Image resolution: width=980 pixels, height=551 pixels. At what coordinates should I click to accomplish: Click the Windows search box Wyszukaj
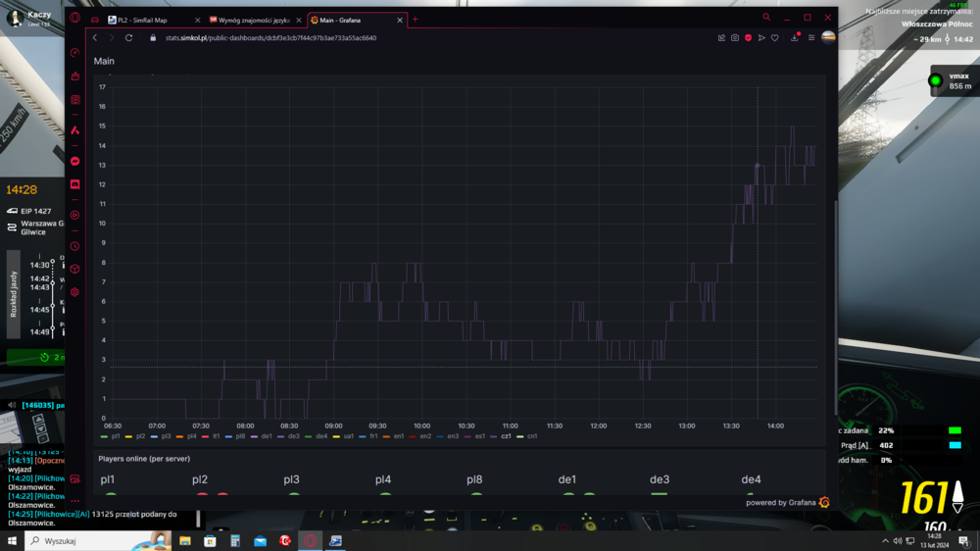pos(96,540)
